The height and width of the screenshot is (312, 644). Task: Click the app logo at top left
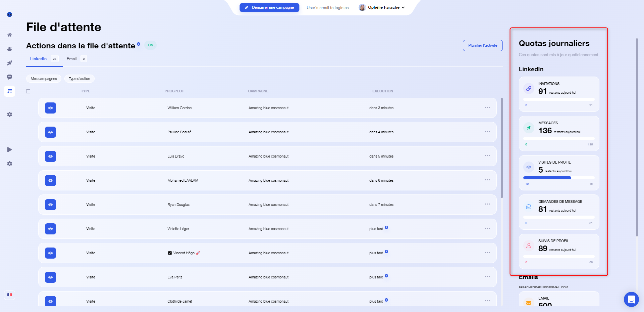click(9, 14)
